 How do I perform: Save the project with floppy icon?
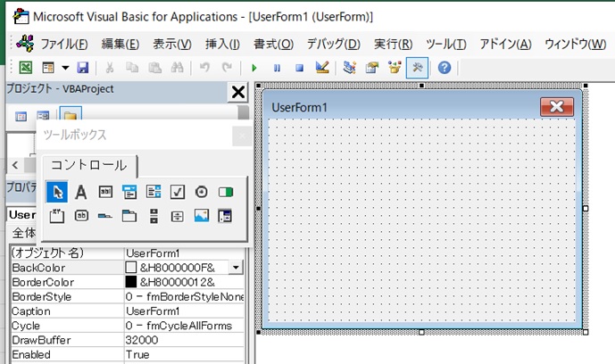[x=82, y=68]
